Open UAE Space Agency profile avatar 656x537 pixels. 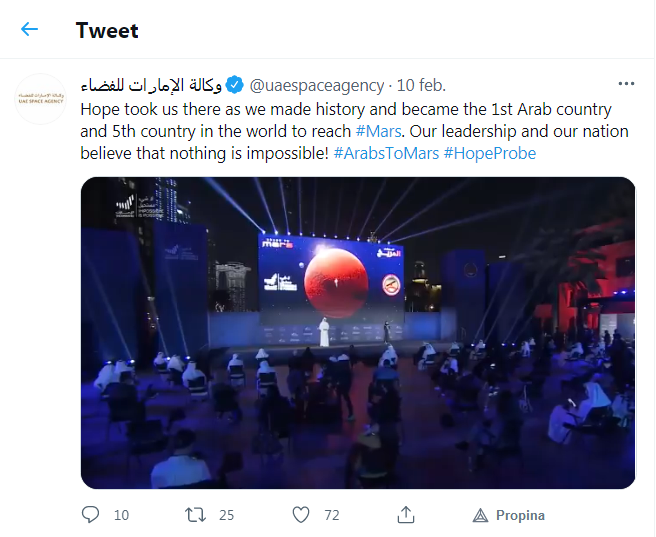click(x=41, y=99)
